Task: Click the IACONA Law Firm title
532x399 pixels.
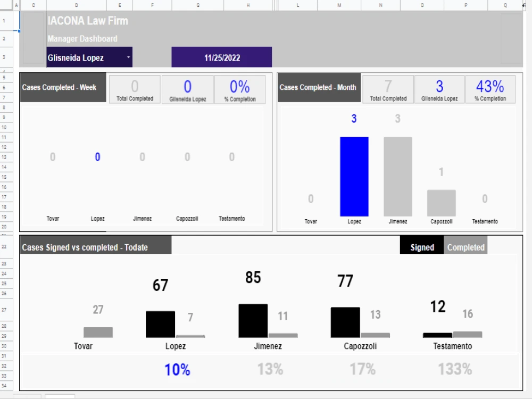Action: pyautogui.click(x=87, y=21)
